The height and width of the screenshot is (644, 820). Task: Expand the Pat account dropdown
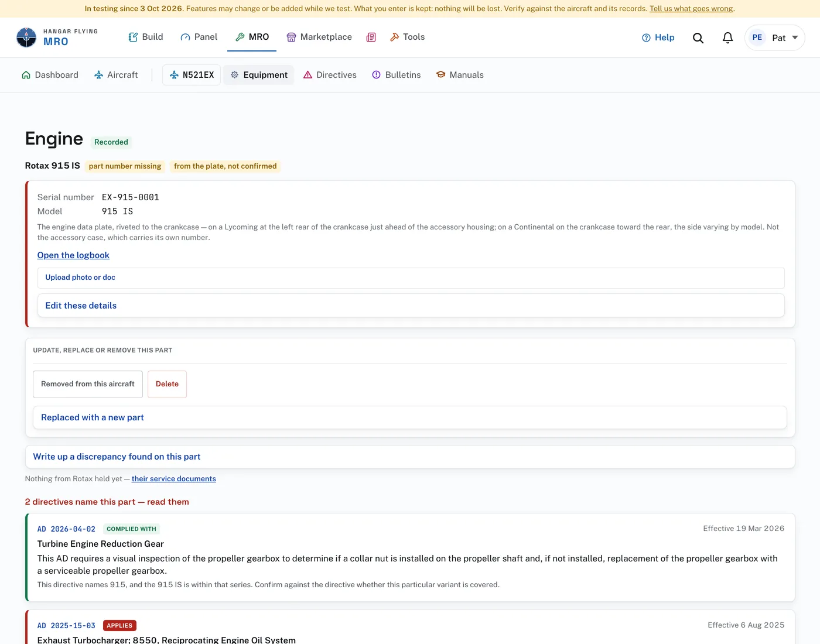[775, 37]
